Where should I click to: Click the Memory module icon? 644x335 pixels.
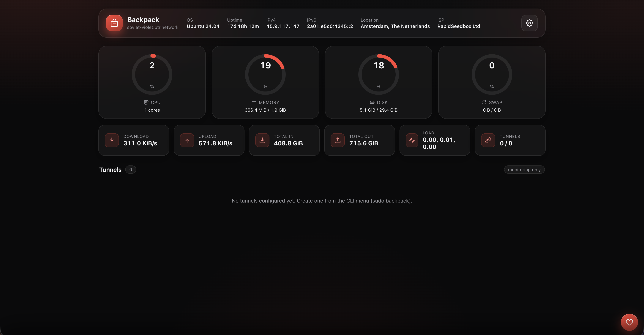254,102
